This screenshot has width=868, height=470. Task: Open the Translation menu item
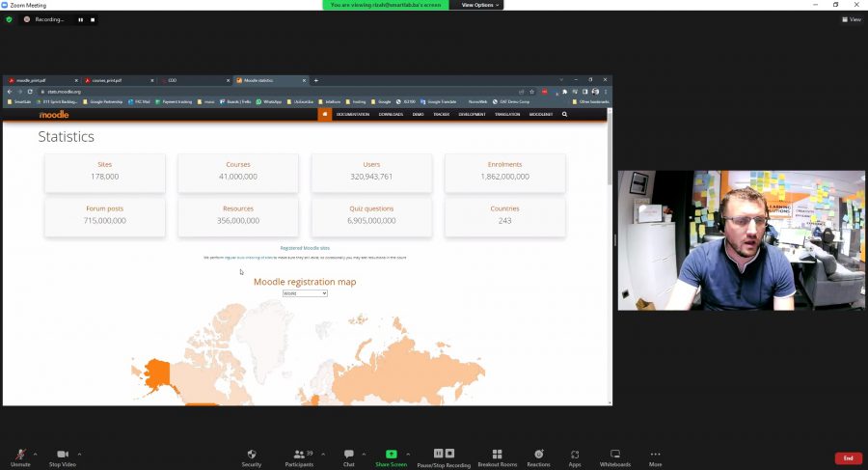[x=507, y=114]
